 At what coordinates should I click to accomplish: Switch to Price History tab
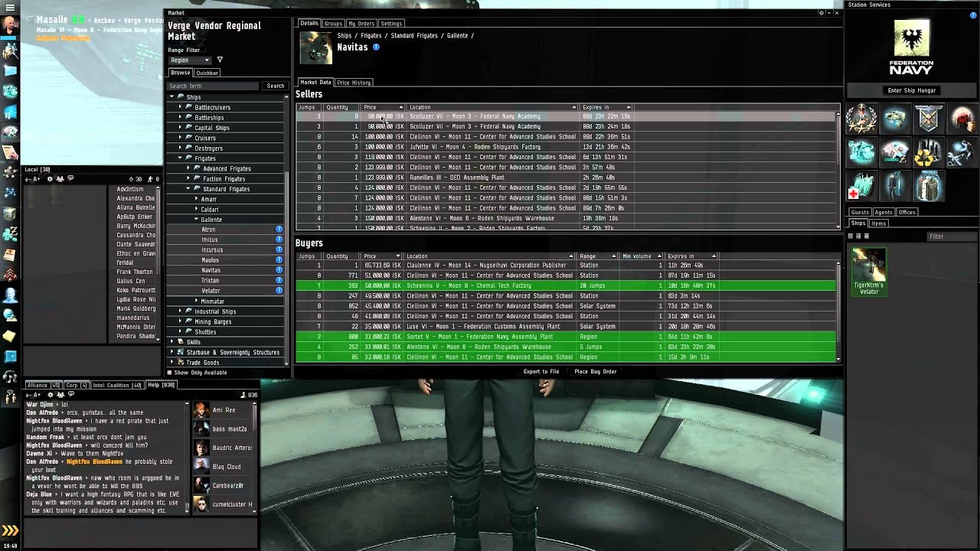[x=354, y=83]
